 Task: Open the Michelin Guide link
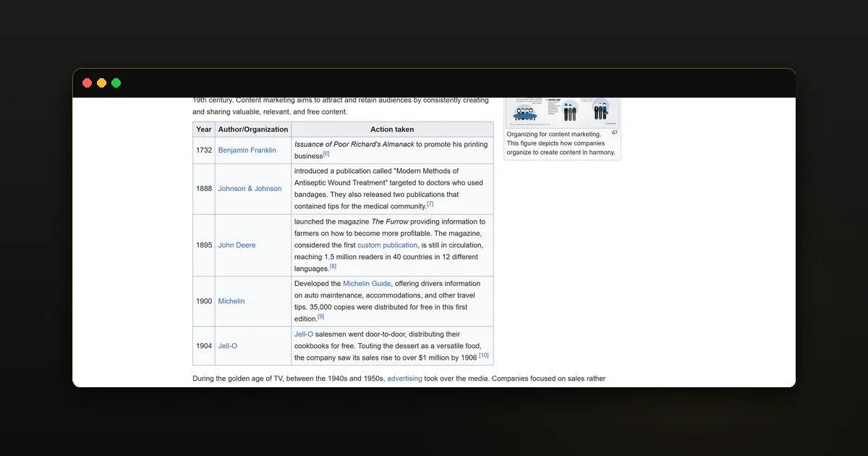point(367,284)
